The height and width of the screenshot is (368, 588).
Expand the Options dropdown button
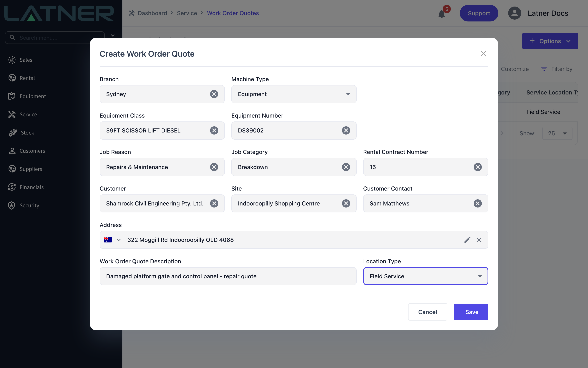pyautogui.click(x=550, y=41)
